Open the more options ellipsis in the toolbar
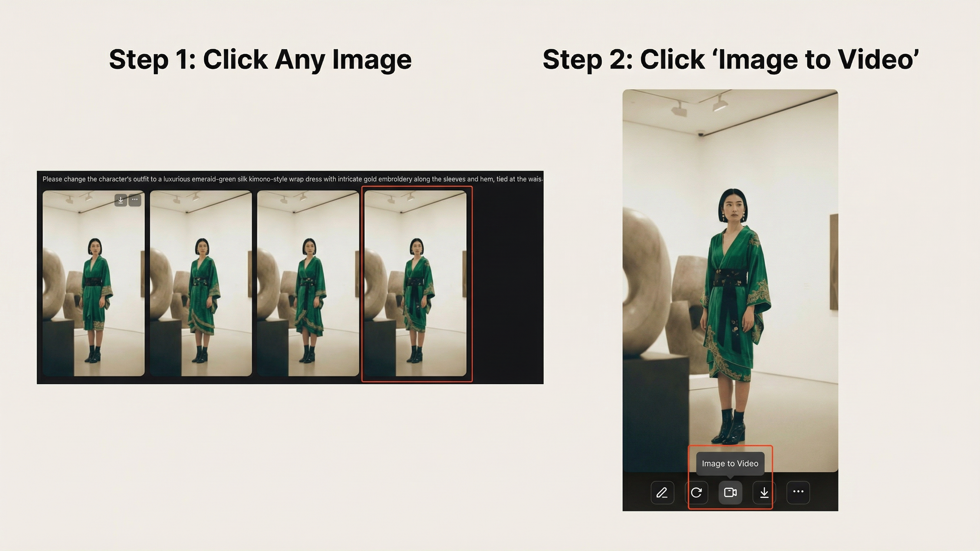 tap(798, 492)
